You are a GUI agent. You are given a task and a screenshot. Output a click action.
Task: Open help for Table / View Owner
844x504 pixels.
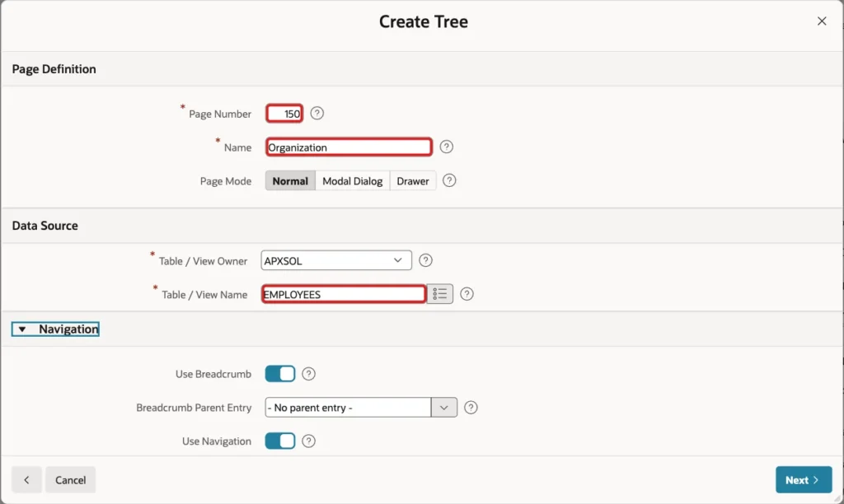(425, 260)
